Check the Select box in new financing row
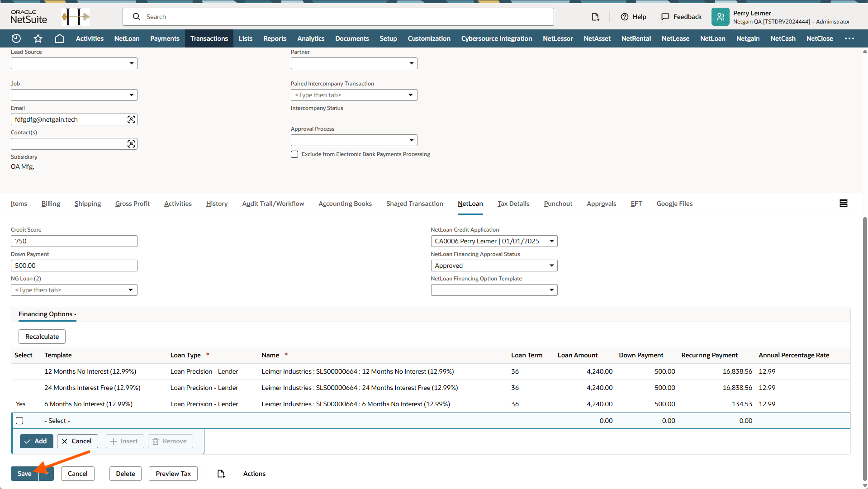This screenshot has height=489, width=868. coord(19,421)
